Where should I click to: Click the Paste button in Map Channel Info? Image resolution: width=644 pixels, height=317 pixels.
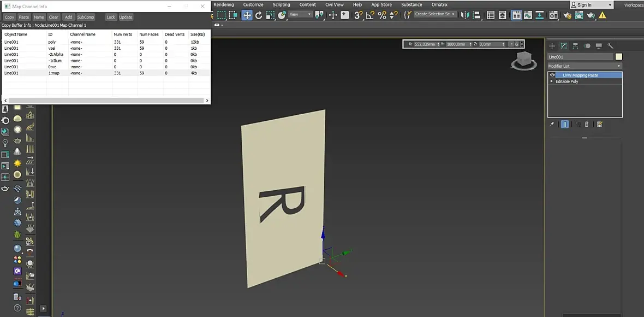coord(24,17)
